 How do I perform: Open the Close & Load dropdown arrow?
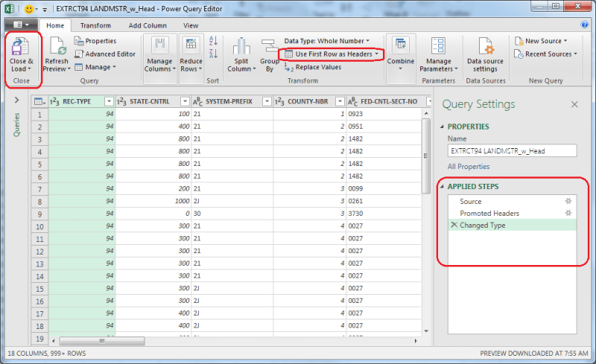29,69
